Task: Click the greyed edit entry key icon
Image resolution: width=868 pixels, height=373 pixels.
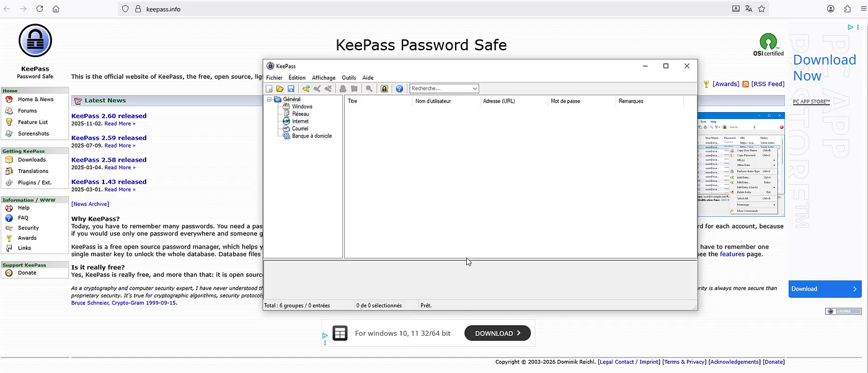Action: [x=317, y=89]
